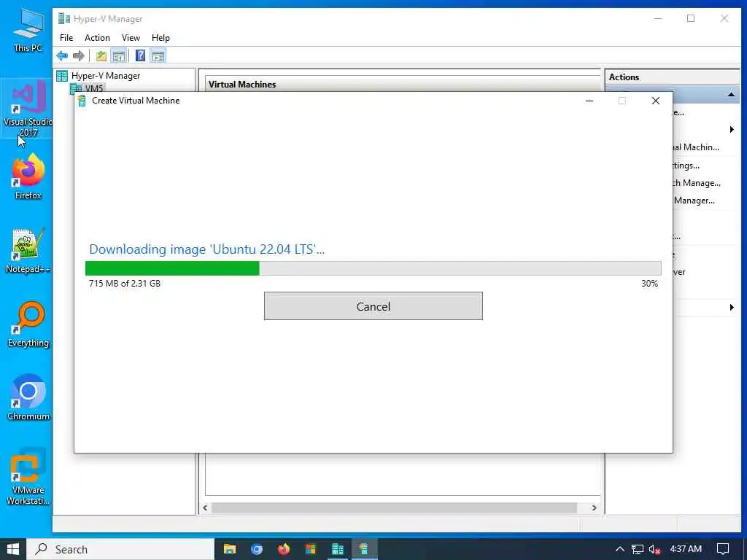
Task: Click the back arrow in Hyper-V Manager toolbar
Action: click(62, 55)
